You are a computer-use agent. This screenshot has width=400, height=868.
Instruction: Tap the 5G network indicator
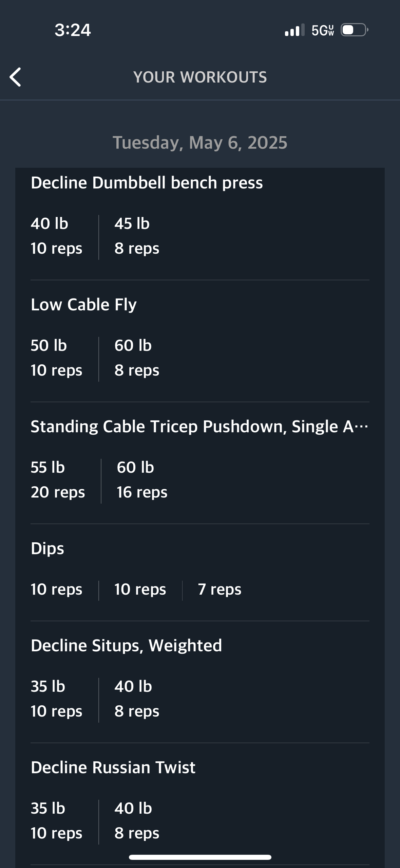point(323,30)
